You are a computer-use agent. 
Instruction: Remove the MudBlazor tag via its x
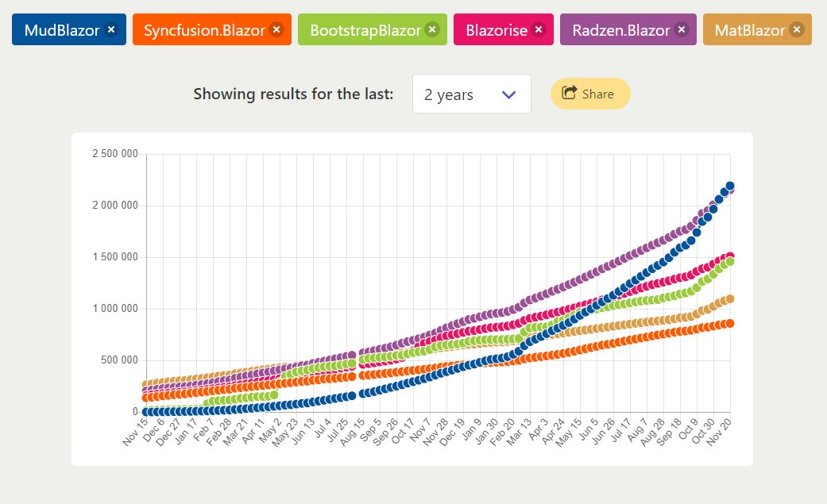tap(111, 29)
